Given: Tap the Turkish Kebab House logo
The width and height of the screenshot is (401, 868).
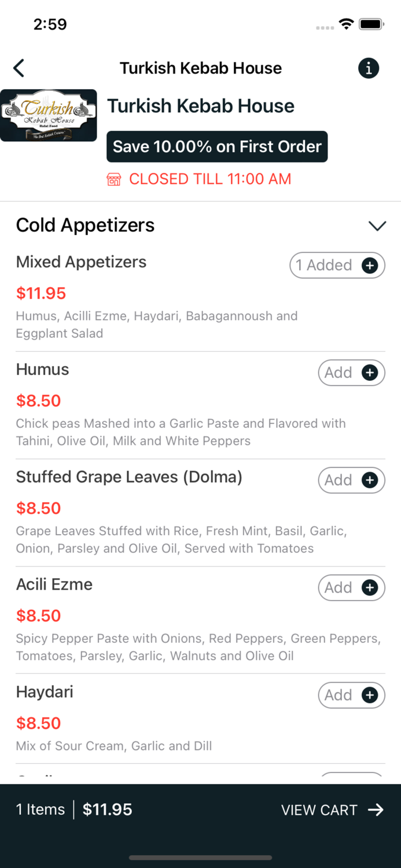Looking at the screenshot, I should [49, 115].
